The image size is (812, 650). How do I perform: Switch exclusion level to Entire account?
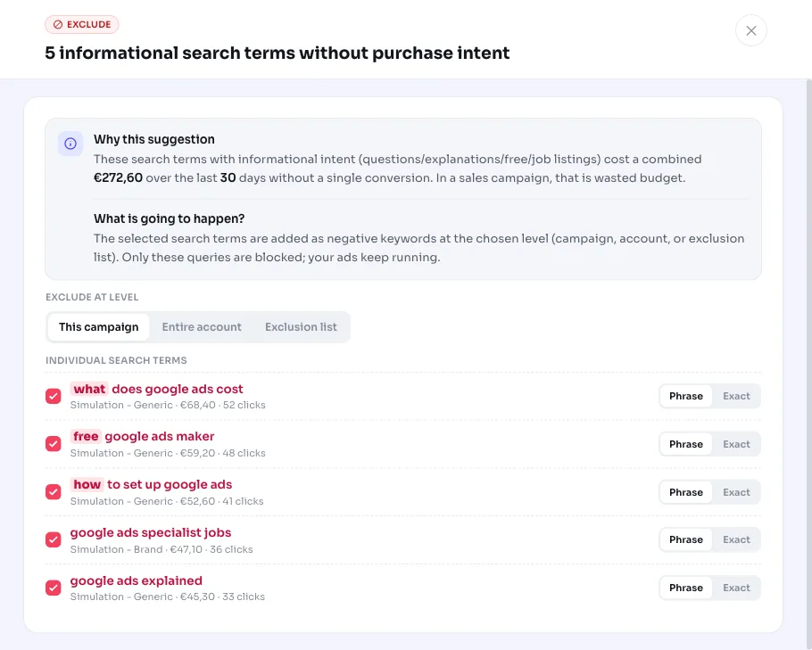202,327
